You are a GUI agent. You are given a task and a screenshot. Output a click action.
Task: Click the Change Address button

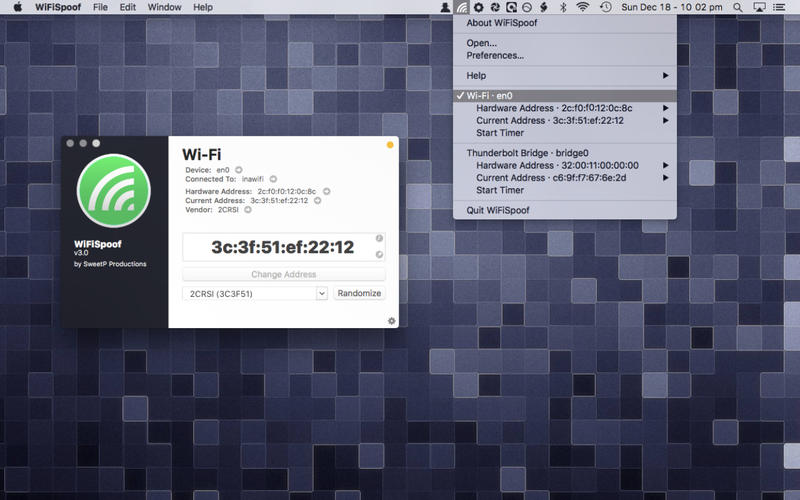tap(284, 274)
